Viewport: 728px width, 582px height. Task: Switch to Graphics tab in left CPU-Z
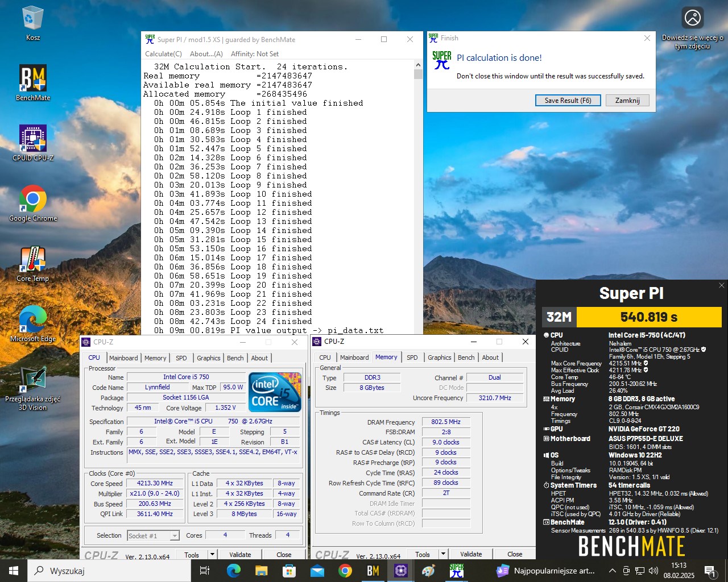(209, 358)
